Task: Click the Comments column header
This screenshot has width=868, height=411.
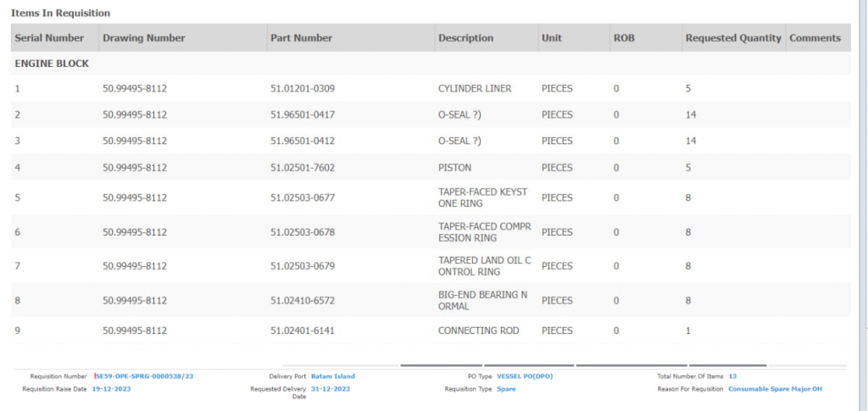Action: [815, 38]
